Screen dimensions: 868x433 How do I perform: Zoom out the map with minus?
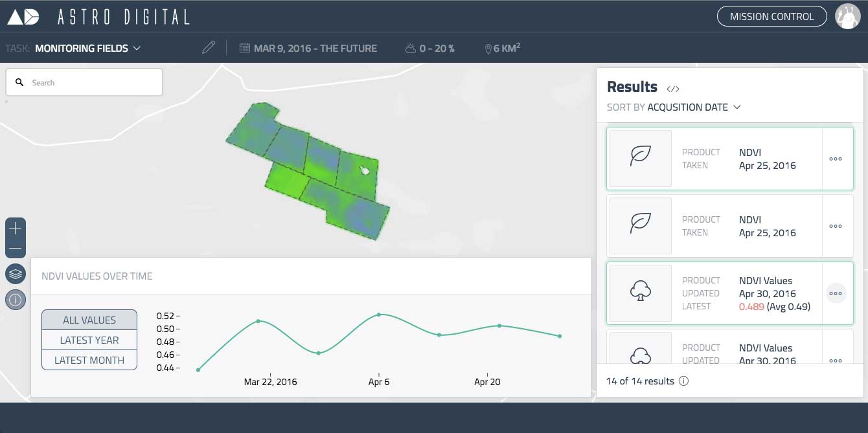click(16, 249)
